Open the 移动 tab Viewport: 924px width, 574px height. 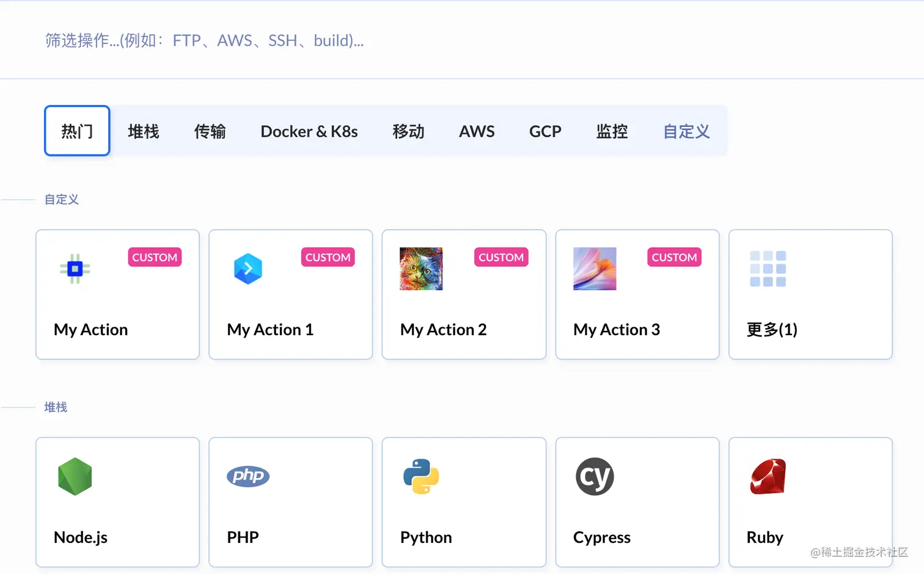(408, 131)
